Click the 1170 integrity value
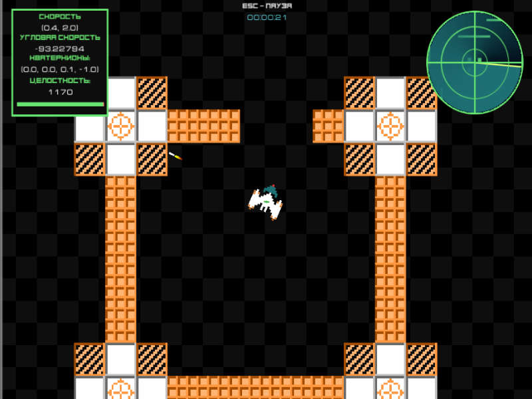Screen dimensions: 532x399 (61, 92)
